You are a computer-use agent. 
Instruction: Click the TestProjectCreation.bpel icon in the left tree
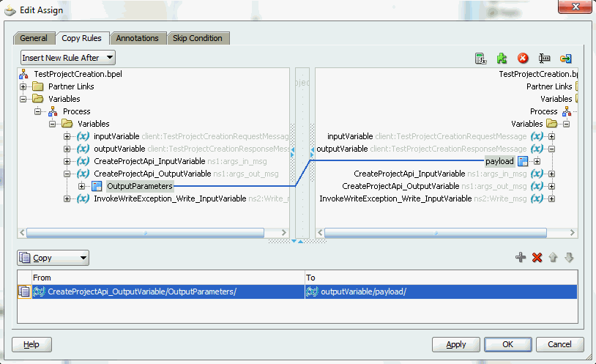(x=23, y=74)
